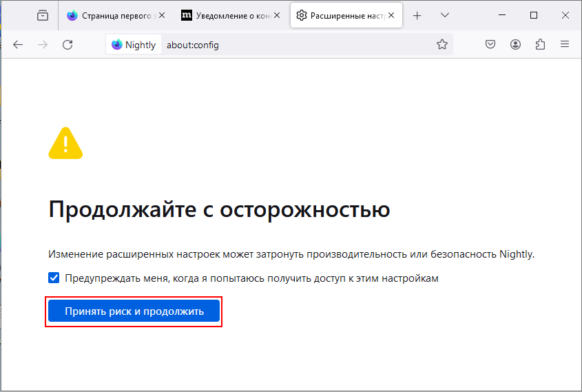The image size is (582, 392).
Task: Close the Уведомление о кон tab
Action: click(277, 16)
